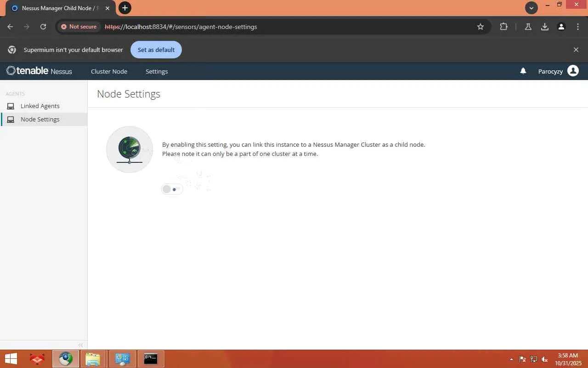Viewport: 588px width, 368px height.
Task: Click the network tray icon
Action: pyautogui.click(x=534, y=359)
